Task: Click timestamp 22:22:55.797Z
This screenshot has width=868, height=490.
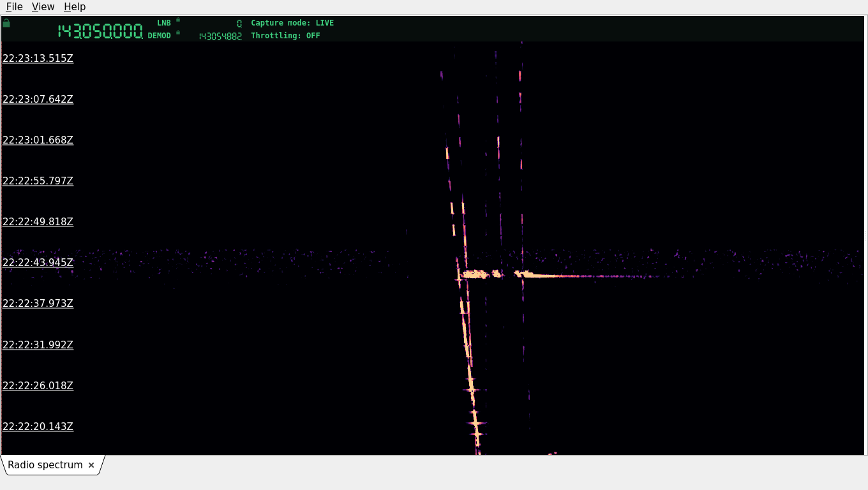Action: point(38,181)
